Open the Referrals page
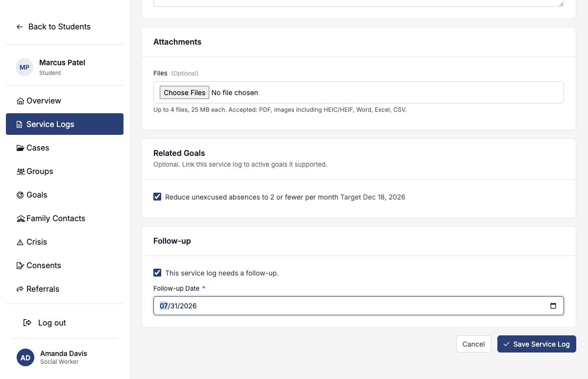This screenshot has height=379, width=588. click(65, 289)
